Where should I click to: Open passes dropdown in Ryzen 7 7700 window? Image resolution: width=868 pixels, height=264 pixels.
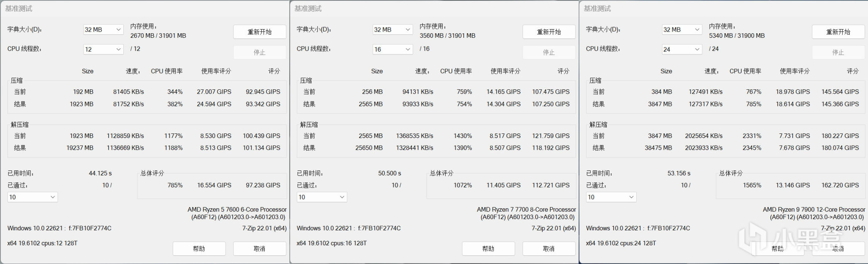click(322, 197)
